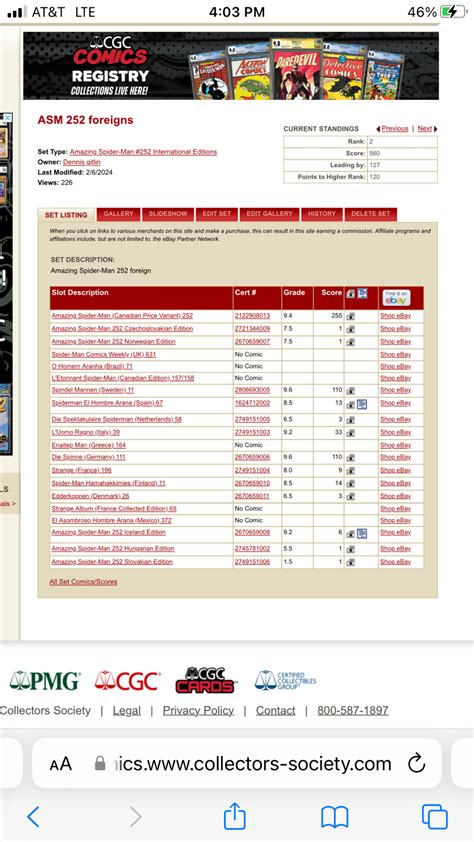Click the PMG logo

[x=45, y=680]
